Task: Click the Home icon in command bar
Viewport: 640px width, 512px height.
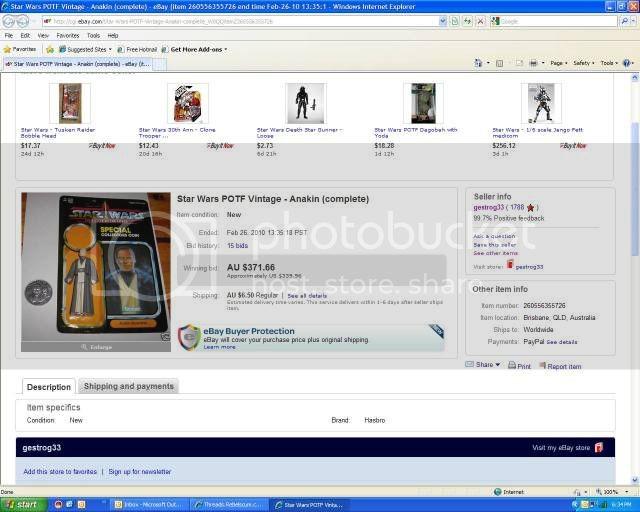Action: 478,63
